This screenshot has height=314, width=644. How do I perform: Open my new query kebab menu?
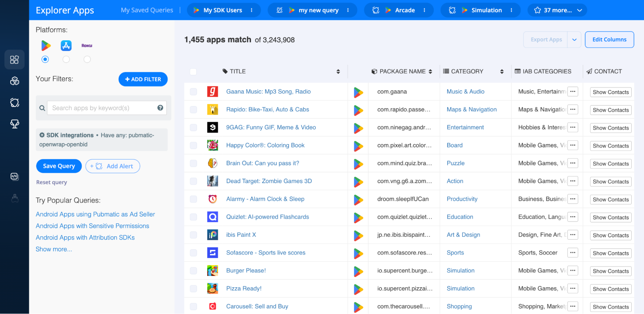pyautogui.click(x=348, y=10)
